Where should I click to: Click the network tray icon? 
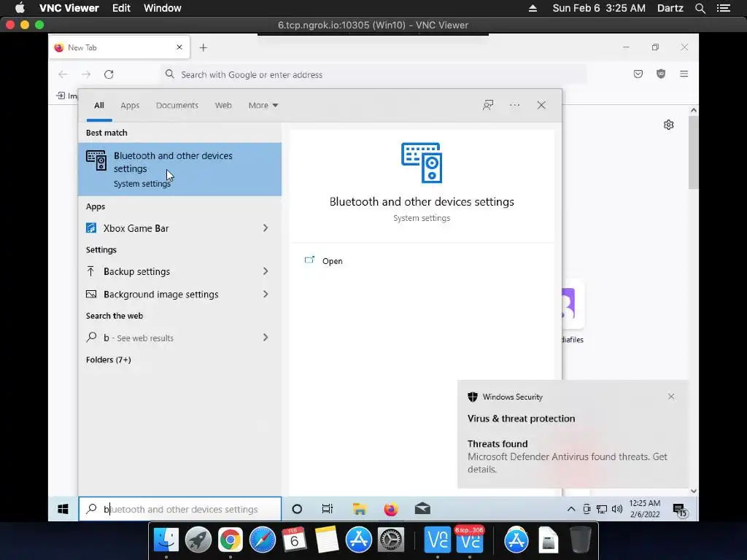click(x=602, y=509)
